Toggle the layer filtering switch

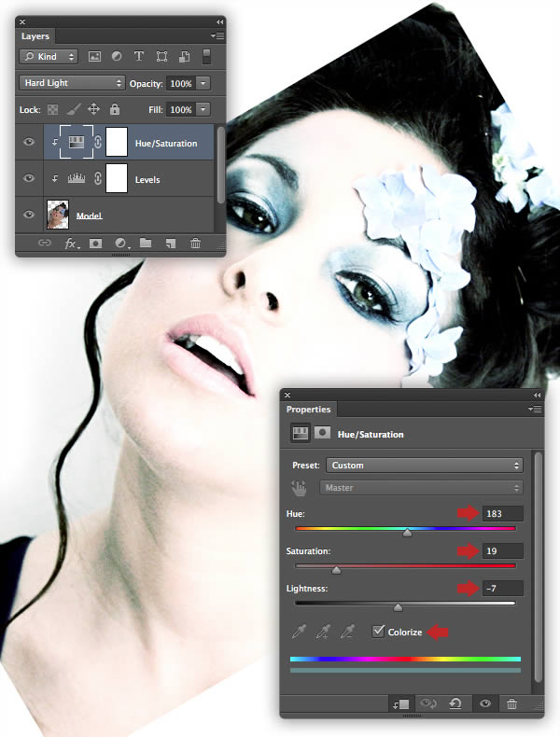(206, 56)
